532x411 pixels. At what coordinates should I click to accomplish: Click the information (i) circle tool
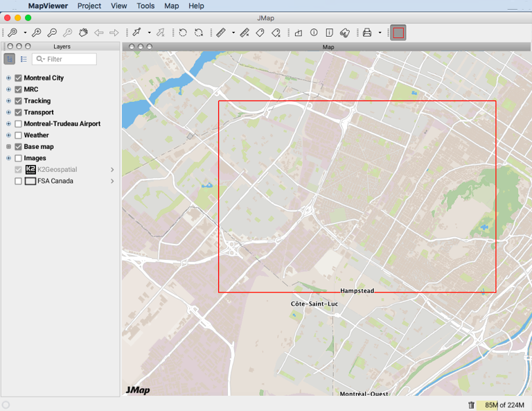[x=314, y=33]
